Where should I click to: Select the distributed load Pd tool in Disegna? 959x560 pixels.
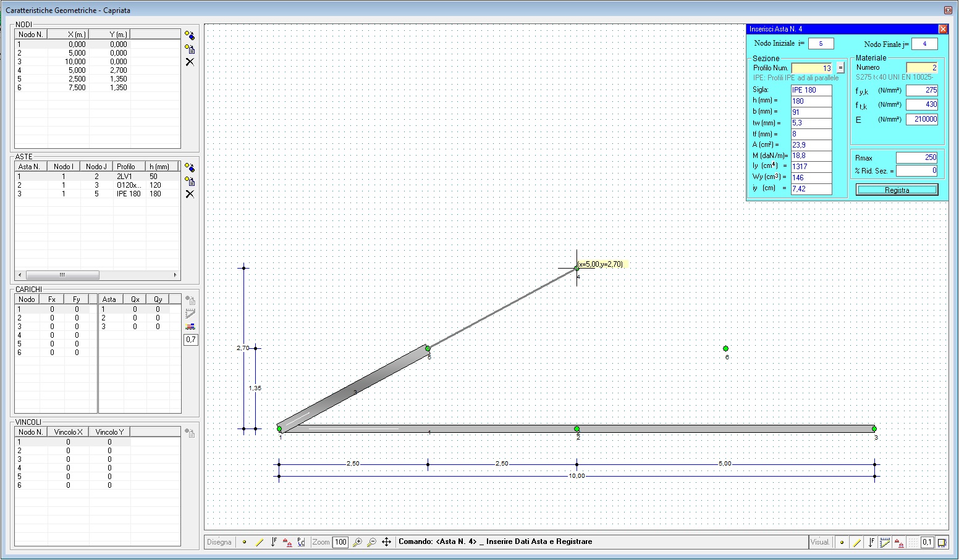coord(302,542)
